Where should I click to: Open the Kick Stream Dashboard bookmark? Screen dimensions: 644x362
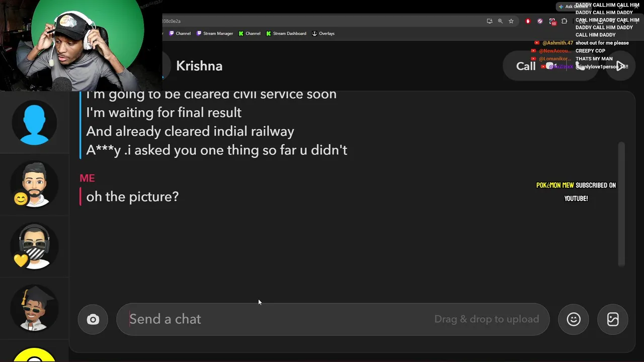(x=286, y=34)
